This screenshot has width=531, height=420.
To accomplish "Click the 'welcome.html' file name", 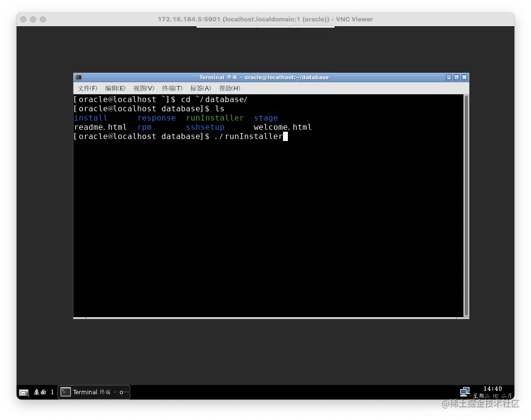I will click(283, 127).
